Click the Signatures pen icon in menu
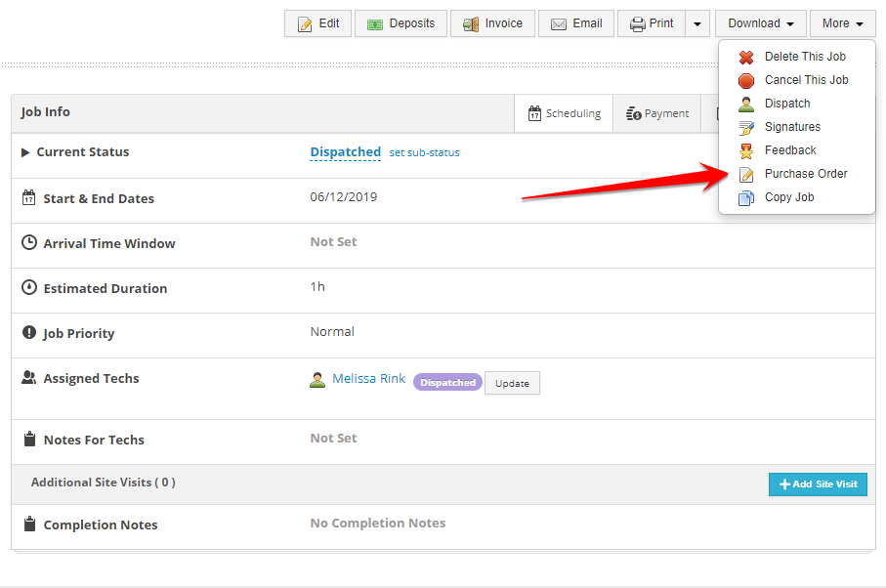Screen dimensions: 886x588 pyautogui.click(x=746, y=128)
